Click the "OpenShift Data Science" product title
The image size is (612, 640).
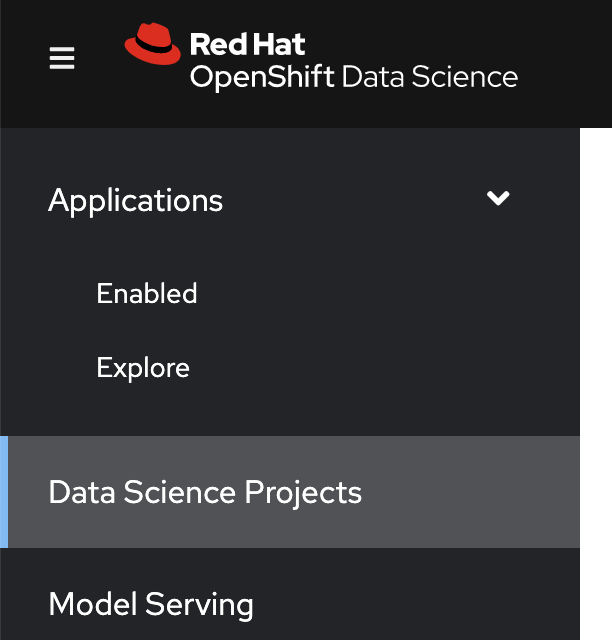click(x=354, y=77)
